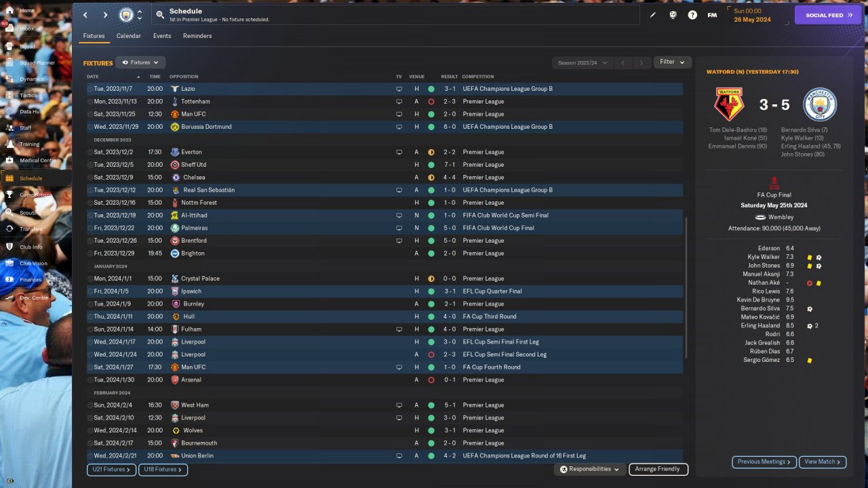Viewport: 868px width, 488px height.
Task: Click the Previous Meetings button
Action: (764, 462)
